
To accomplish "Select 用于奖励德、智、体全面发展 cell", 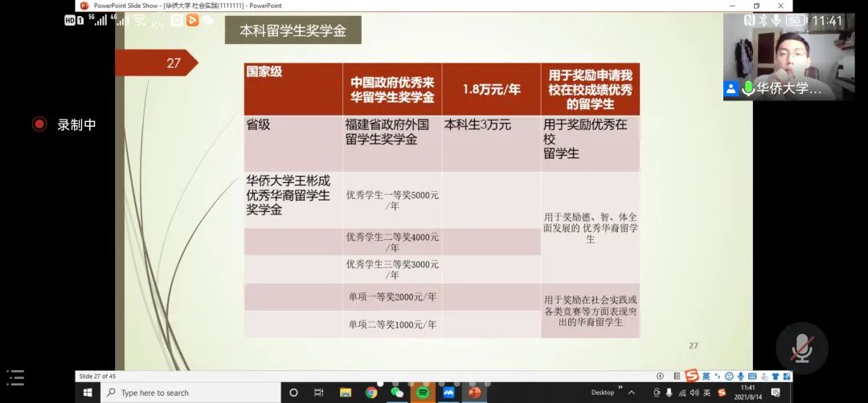I will 591,227.
